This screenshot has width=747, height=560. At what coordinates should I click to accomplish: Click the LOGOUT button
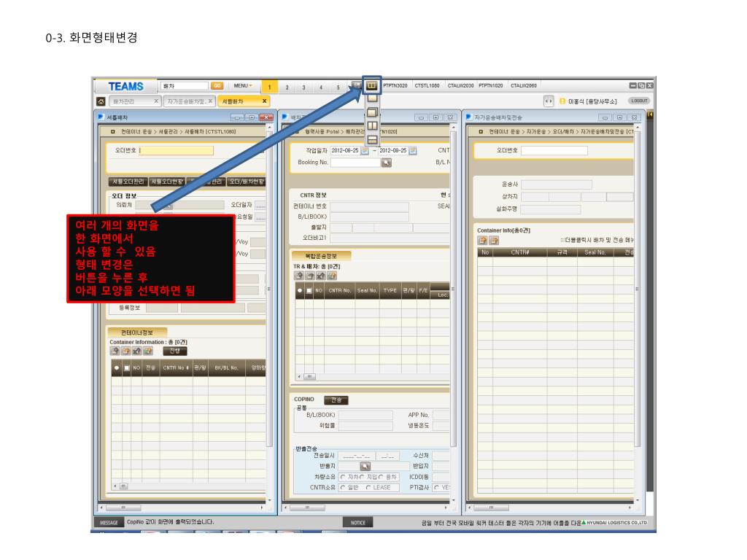(x=639, y=101)
